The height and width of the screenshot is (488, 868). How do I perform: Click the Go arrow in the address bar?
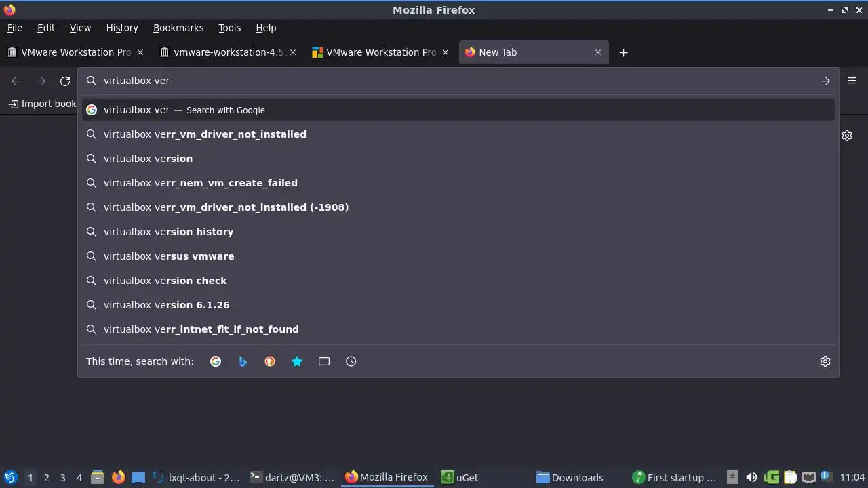(x=825, y=81)
